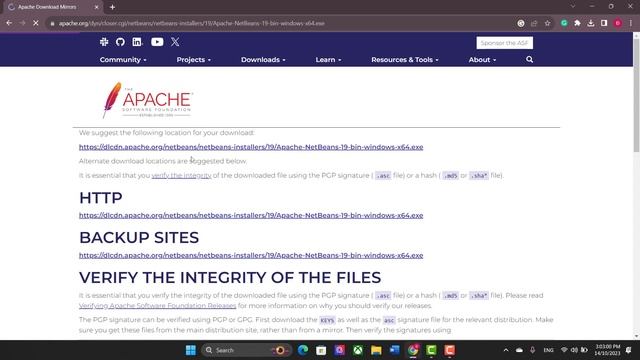Open a new browser tab
The height and width of the screenshot is (360, 640).
(112, 7)
